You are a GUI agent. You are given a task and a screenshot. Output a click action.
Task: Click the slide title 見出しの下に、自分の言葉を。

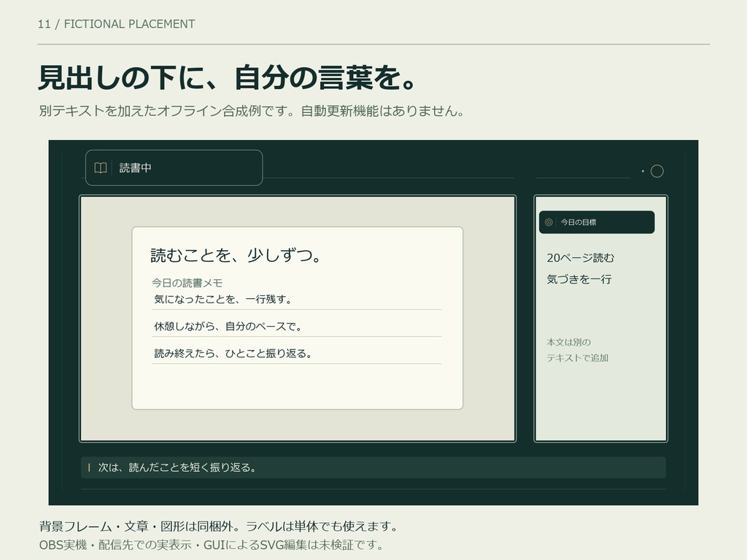228,77
